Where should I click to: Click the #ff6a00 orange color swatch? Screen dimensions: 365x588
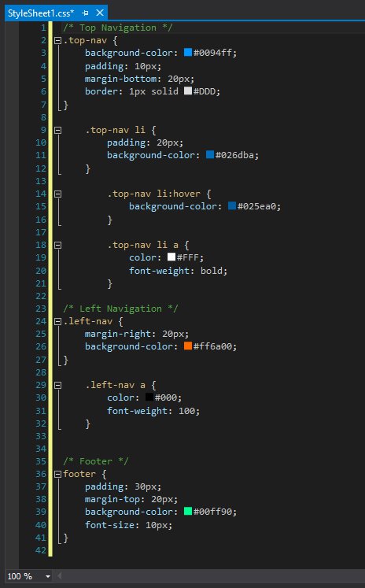click(x=188, y=346)
